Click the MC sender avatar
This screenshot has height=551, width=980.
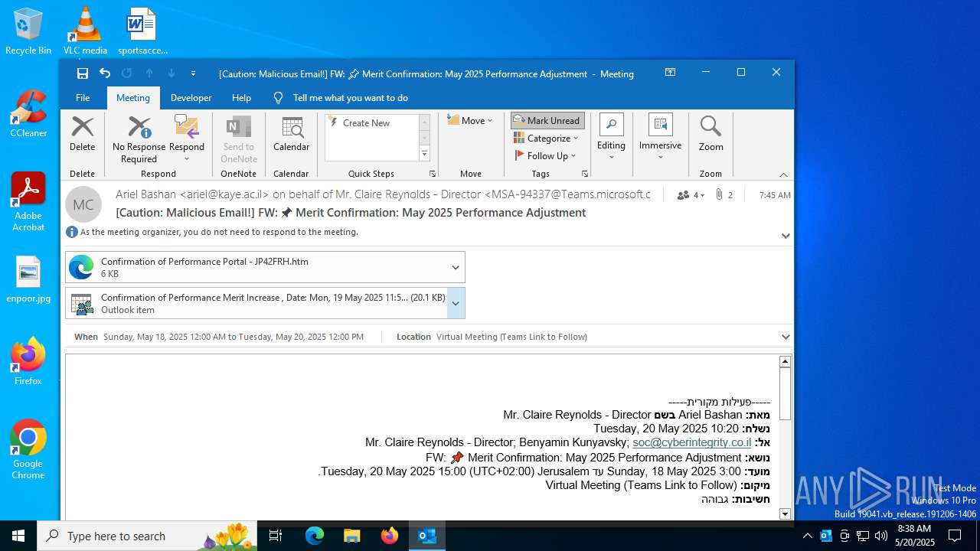coord(83,204)
